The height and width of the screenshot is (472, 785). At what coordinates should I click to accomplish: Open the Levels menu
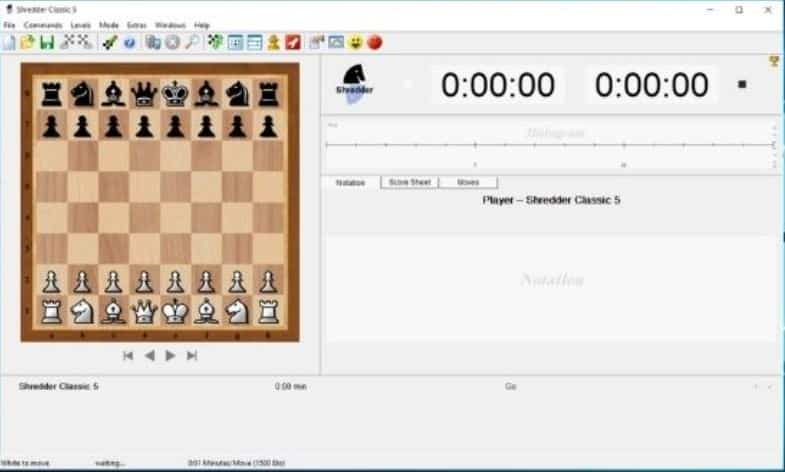pyautogui.click(x=81, y=25)
